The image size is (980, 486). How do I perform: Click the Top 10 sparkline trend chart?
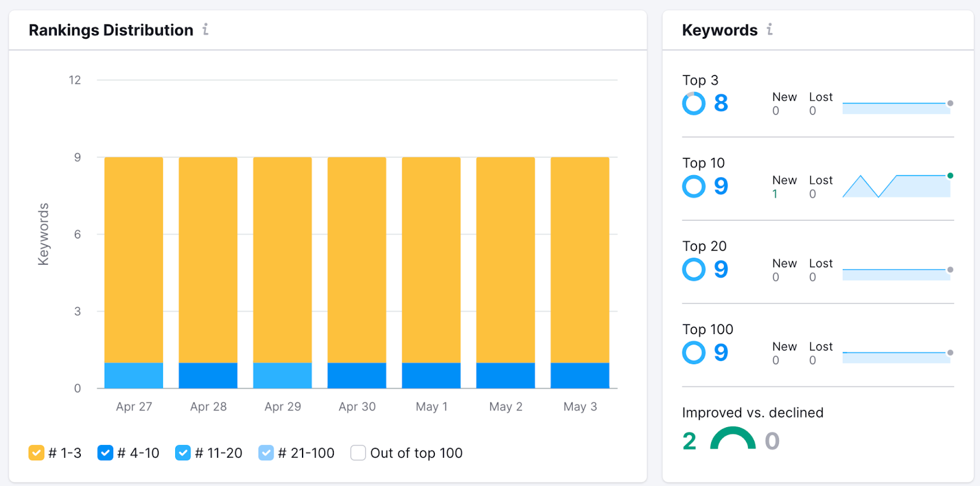pos(897,186)
